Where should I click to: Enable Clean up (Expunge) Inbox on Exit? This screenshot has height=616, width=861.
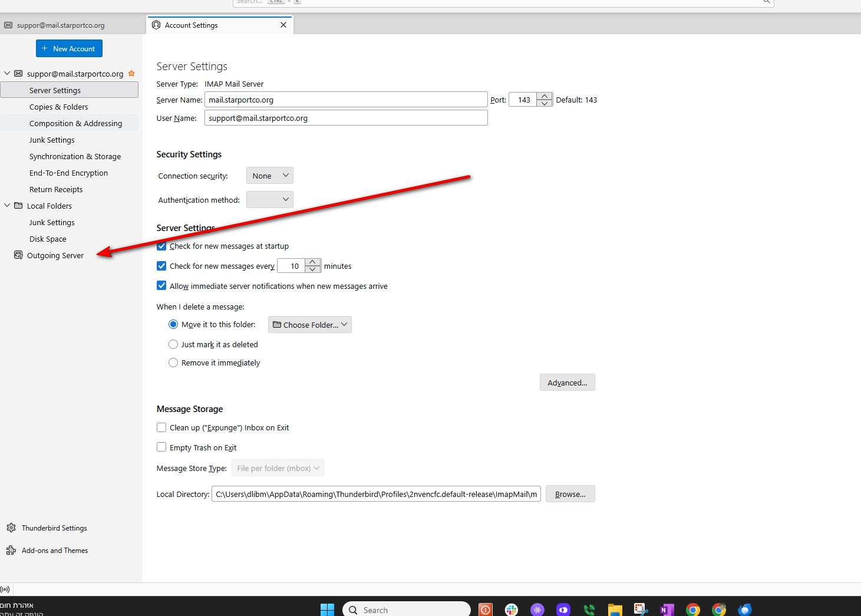(x=161, y=427)
